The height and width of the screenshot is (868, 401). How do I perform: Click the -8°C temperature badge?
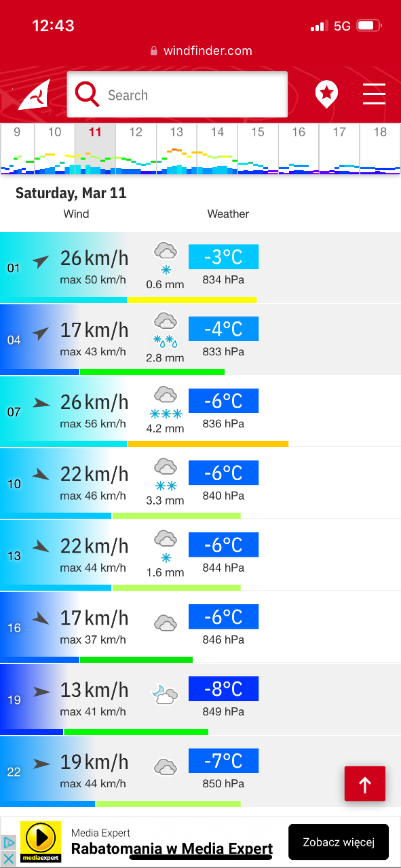pos(223,689)
